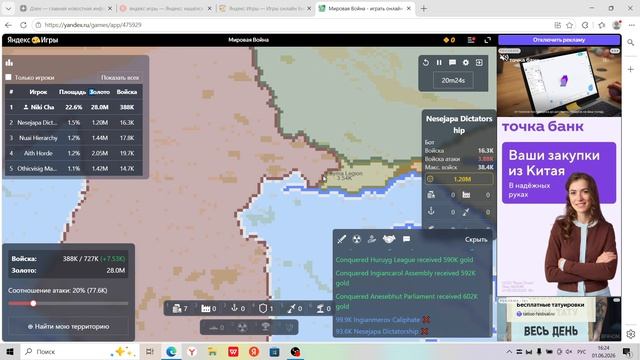Unmute the video ad speaker icon
The image size is (640, 360).
pyautogui.click(x=504, y=58)
